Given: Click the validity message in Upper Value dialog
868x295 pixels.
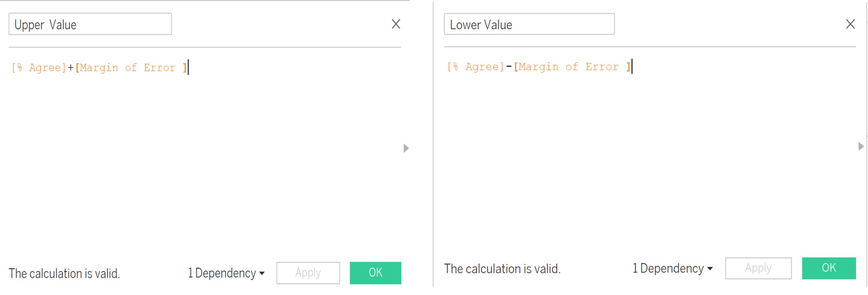Looking at the screenshot, I should [x=65, y=273].
